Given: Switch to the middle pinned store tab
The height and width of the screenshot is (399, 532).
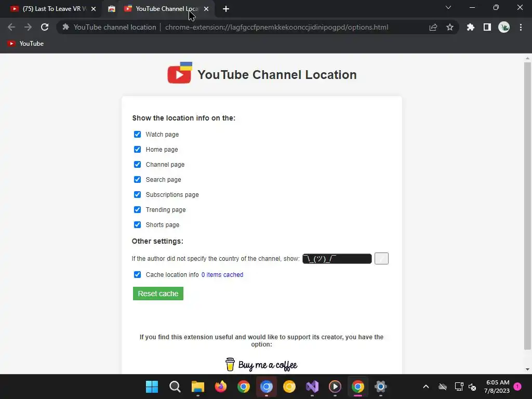Looking at the screenshot, I should pos(112,9).
